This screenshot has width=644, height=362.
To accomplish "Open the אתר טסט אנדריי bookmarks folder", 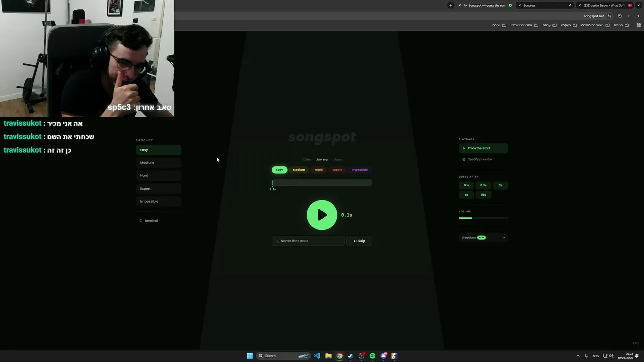I will tap(524, 25).
